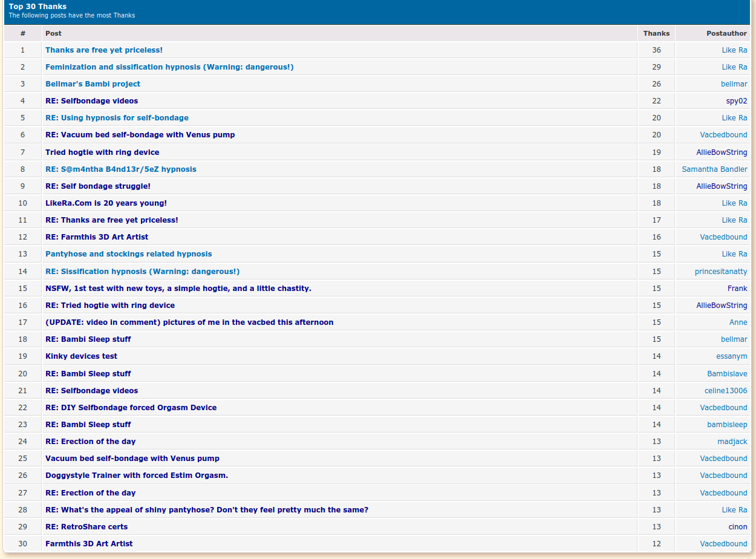The image size is (756, 559).
Task: Open celine13006's profile link
Action: (725, 391)
